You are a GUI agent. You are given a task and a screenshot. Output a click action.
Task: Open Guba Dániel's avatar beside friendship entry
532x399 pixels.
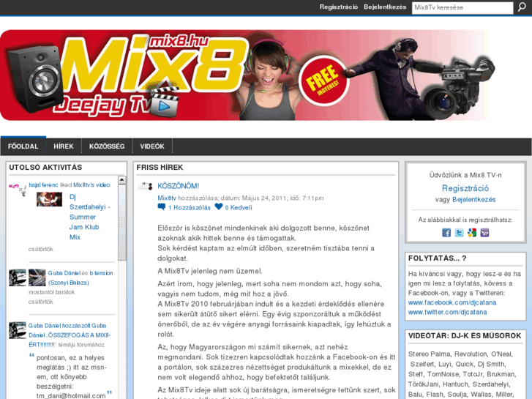click(18, 277)
